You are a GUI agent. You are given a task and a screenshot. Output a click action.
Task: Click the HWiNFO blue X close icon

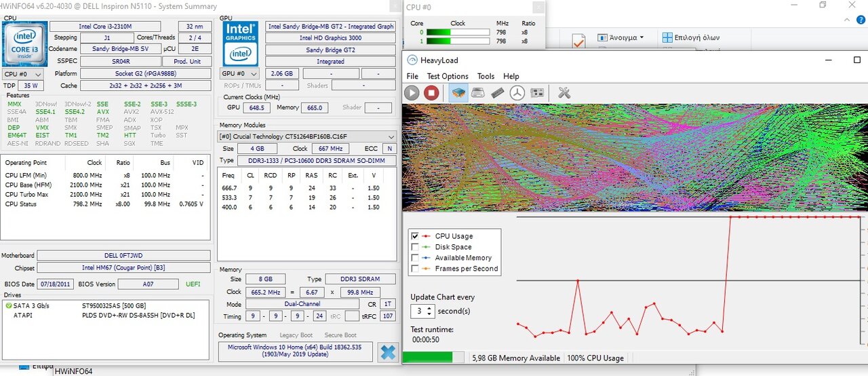pyautogui.click(x=388, y=352)
